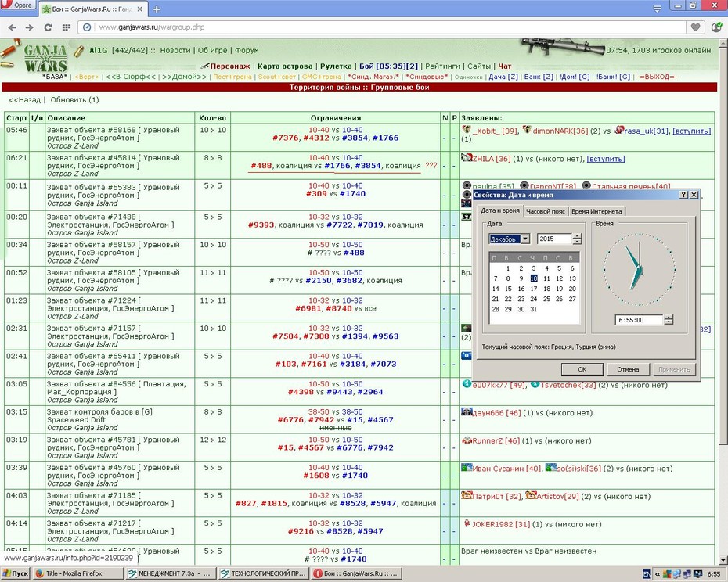Increase the year 2015 spinner
Image resolution: width=728 pixels, height=582 pixels.
coord(577,236)
